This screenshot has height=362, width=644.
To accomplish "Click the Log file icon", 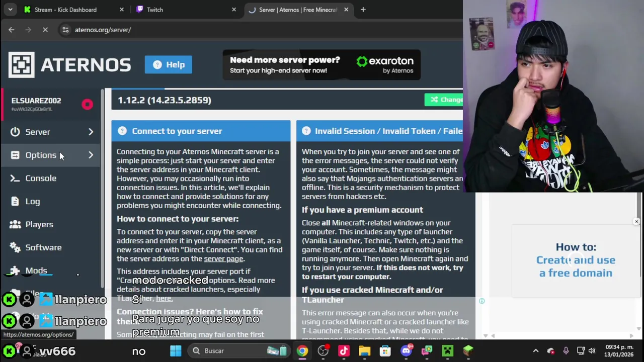I will coord(15,201).
